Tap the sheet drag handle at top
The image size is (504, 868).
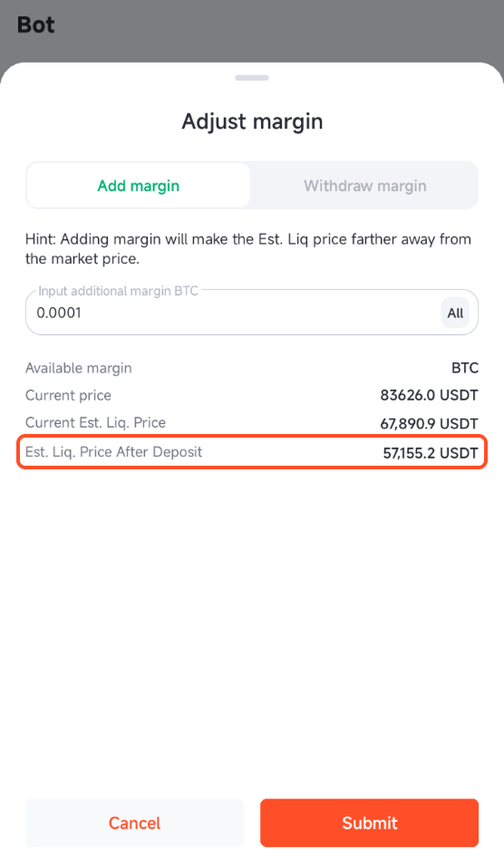252,78
